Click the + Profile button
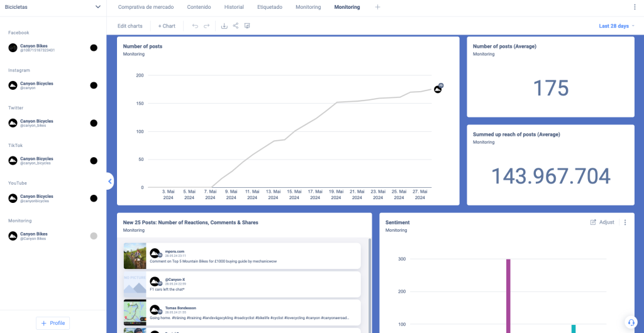This screenshot has height=333, width=644. pos(53,323)
